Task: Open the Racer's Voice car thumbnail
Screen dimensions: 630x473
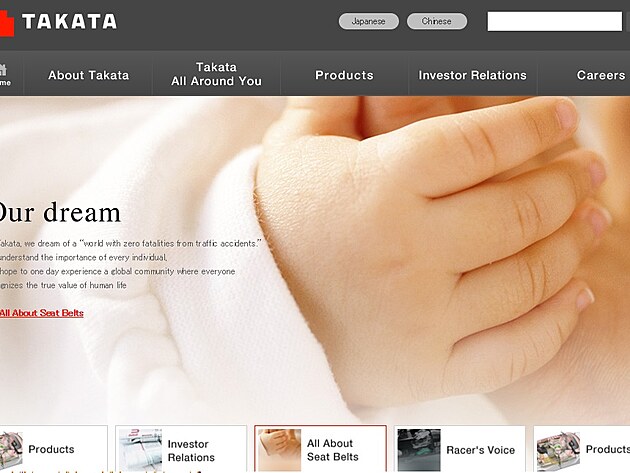Action: 418,450
